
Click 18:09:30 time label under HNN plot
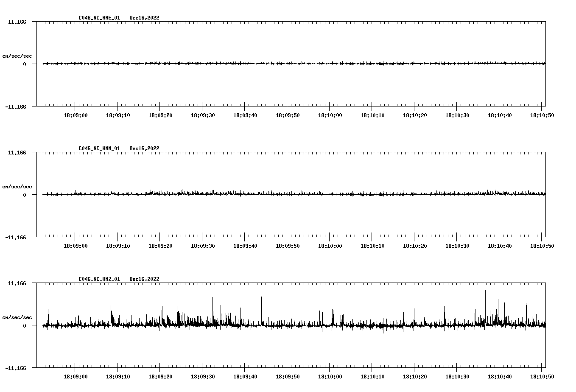pyautogui.click(x=203, y=246)
